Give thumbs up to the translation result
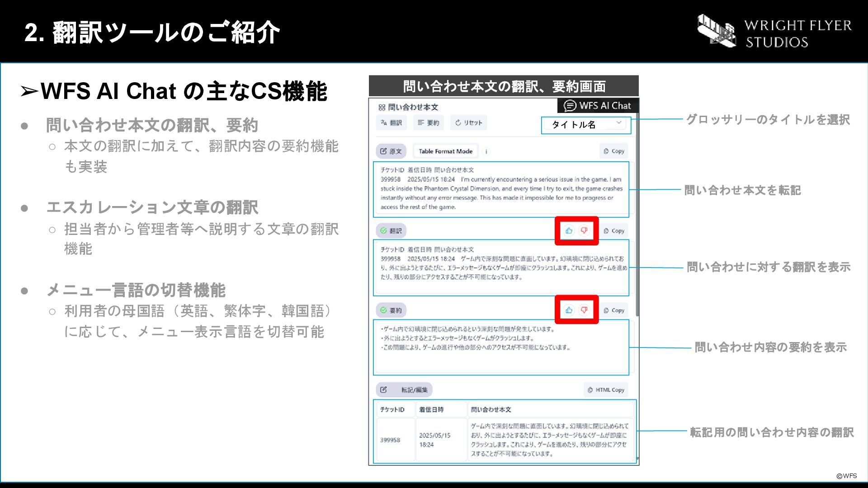Image resolution: width=868 pixels, height=488 pixels. click(x=569, y=230)
